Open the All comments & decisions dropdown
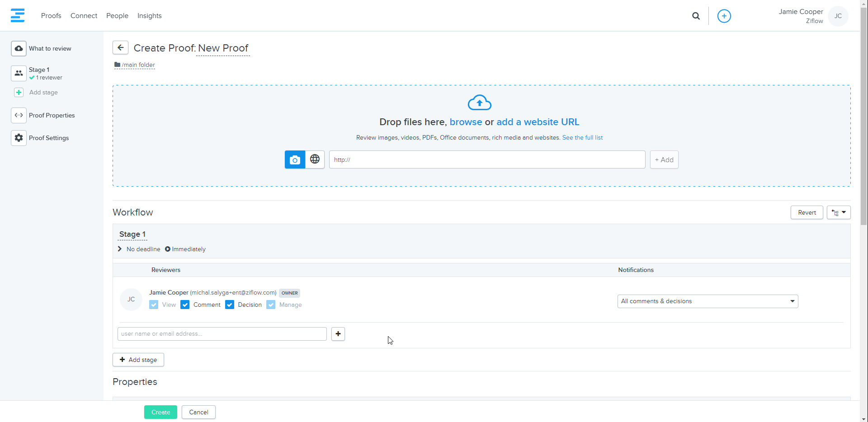Image resolution: width=868 pixels, height=422 pixels. coord(708,301)
